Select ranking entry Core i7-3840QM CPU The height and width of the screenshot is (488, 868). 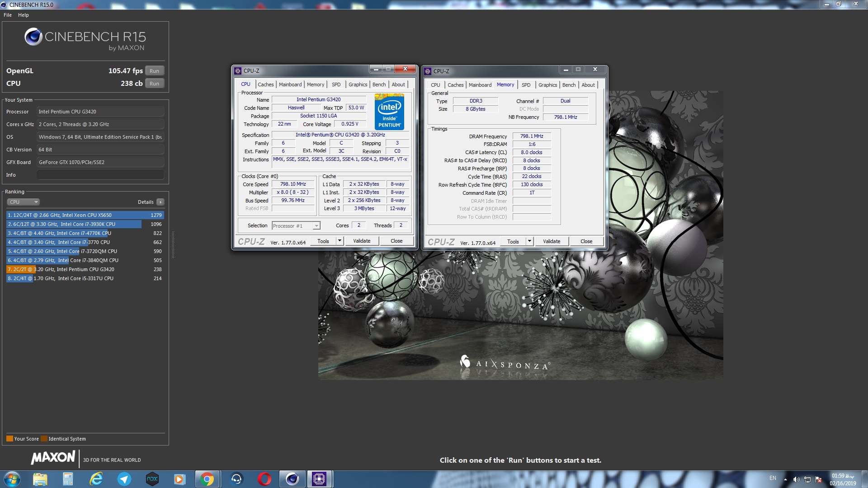pos(85,260)
